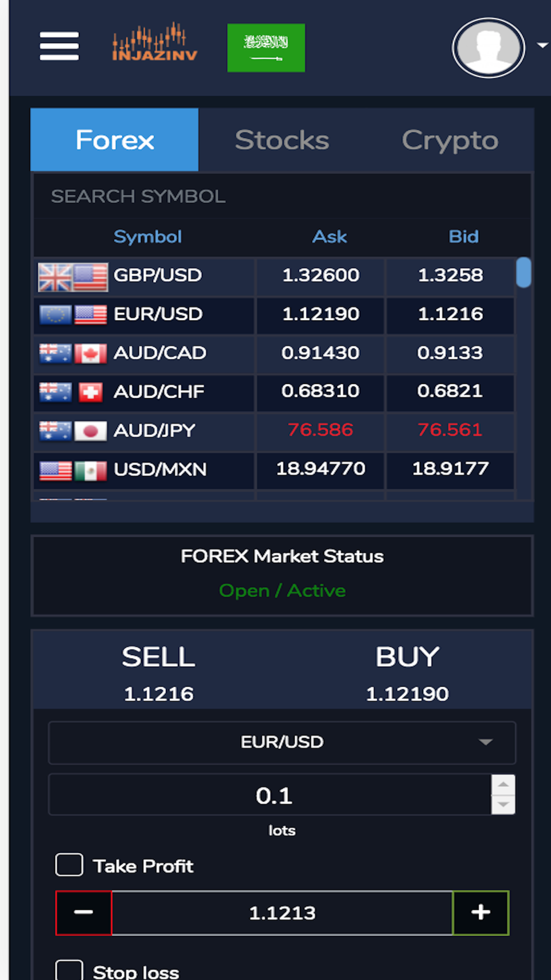The height and width of the screenshot is (980, 551).
Task: Increase lots with the up stepper arrow
Action: coord(503,784)
